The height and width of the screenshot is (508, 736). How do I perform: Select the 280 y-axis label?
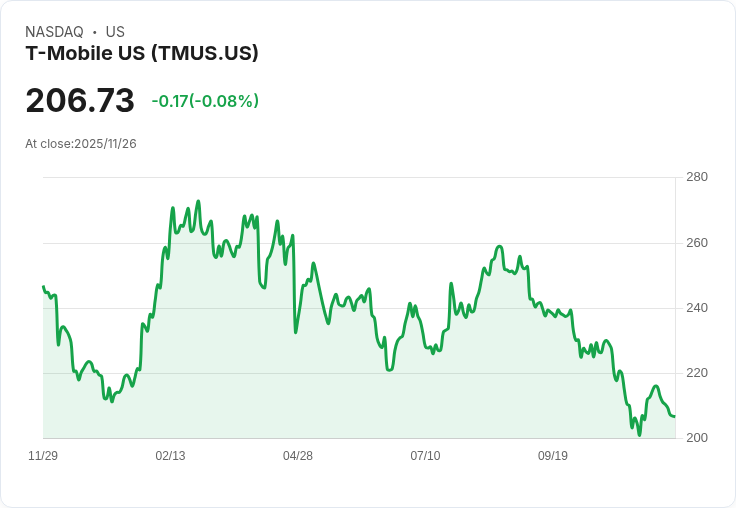click(x=696, y=177)
